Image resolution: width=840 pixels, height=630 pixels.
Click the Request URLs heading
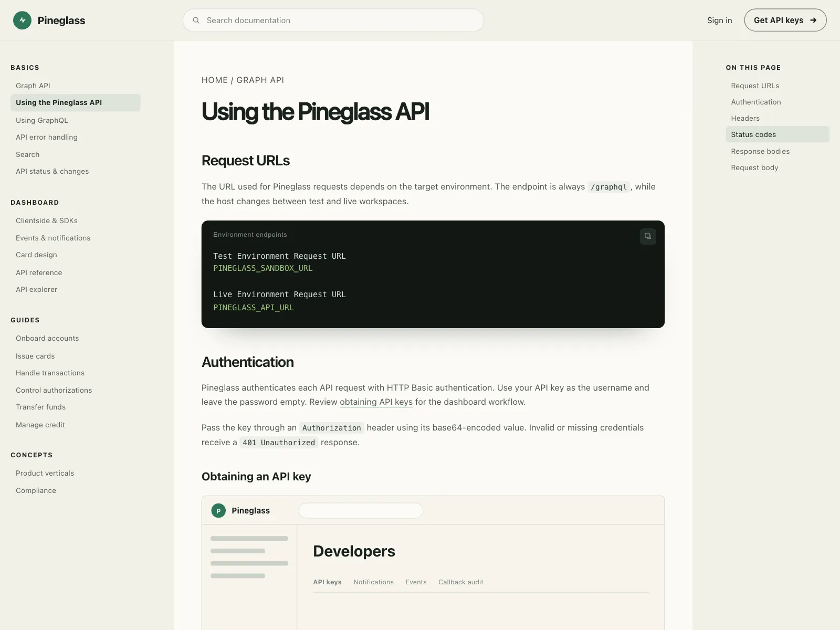click(246, 161)
